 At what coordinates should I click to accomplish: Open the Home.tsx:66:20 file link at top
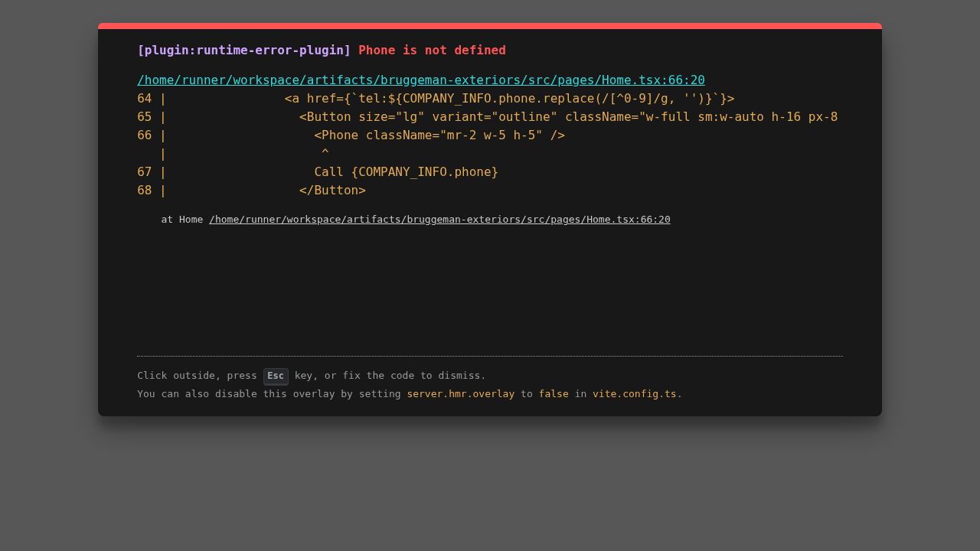pyautogui.click(x=421, y=80)
